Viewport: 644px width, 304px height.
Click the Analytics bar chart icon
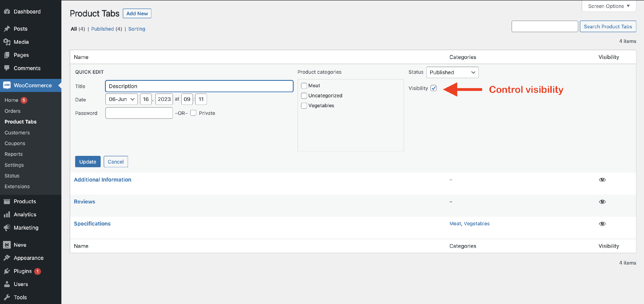(x=7, y=214)
